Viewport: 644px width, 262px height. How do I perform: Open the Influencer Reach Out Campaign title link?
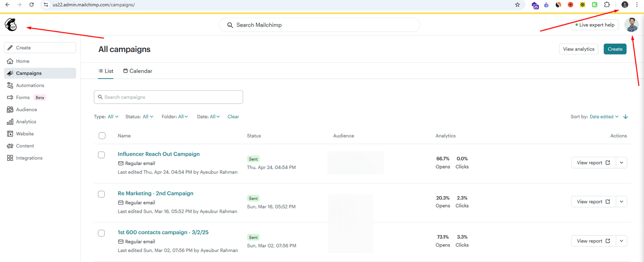tap(159, 154)
